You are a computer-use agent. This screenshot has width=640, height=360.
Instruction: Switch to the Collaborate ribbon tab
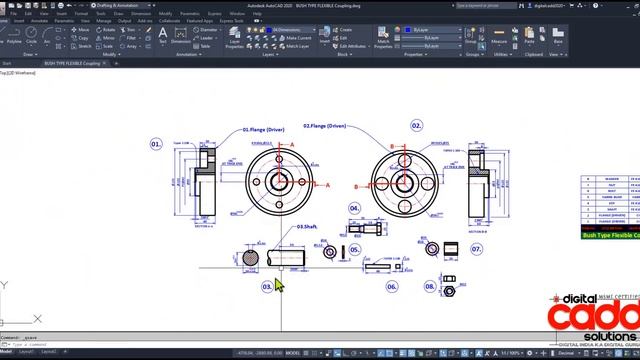(x=169, y=21)
